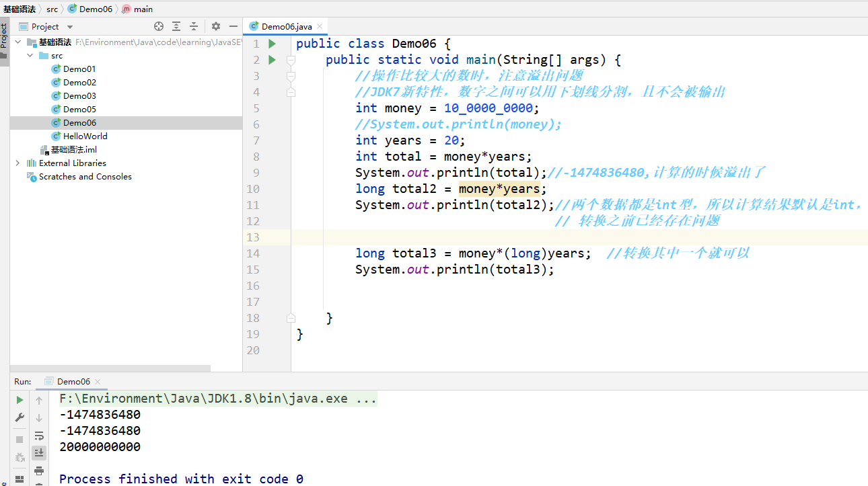Click the locate-current-file crosshair icon in Project panel
868x486 pixels.
[159, 26]
